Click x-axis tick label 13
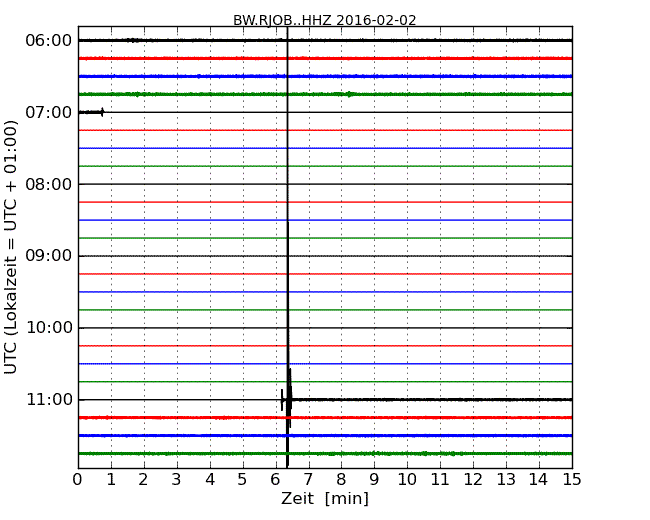This screenshot has width=650, height=520. point(506,480)
